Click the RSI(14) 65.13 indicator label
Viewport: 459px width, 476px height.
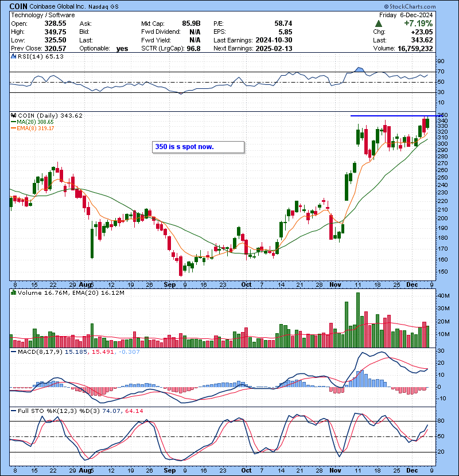40,56
